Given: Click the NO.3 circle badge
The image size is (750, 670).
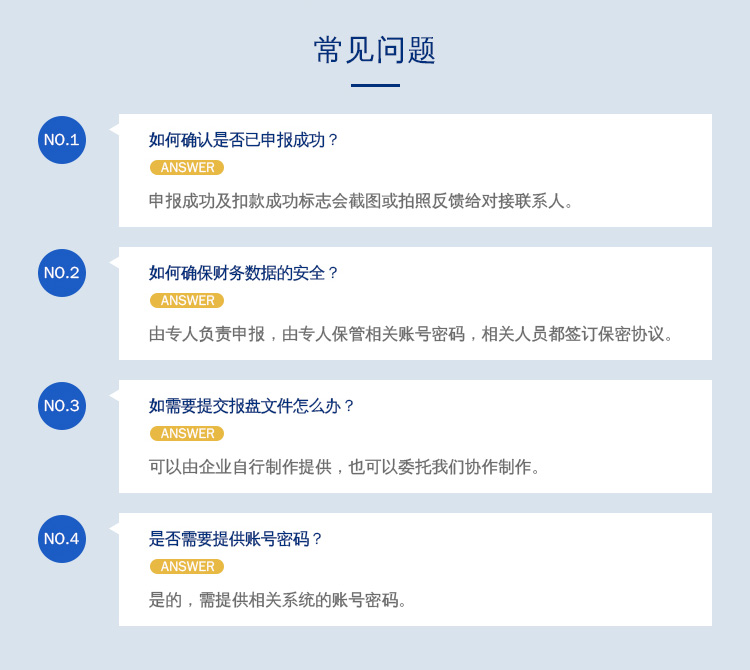Looking at the screenshot, I should pyautogui.click(x=62, y=406).
